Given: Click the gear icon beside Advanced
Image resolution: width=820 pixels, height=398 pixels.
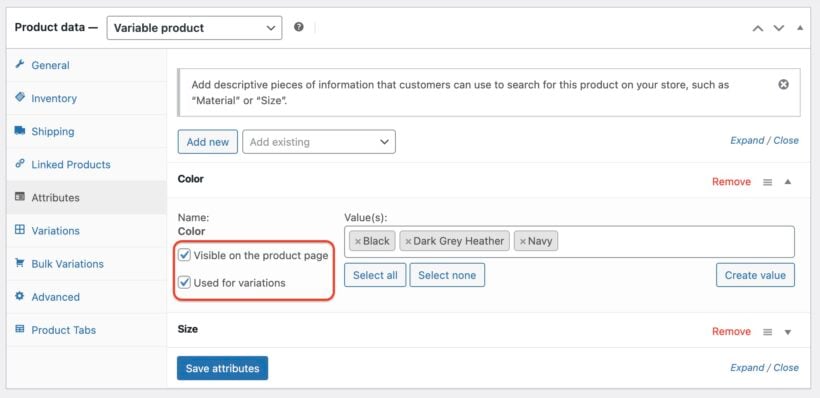Looking at the screenshot, I should [20, 295].
